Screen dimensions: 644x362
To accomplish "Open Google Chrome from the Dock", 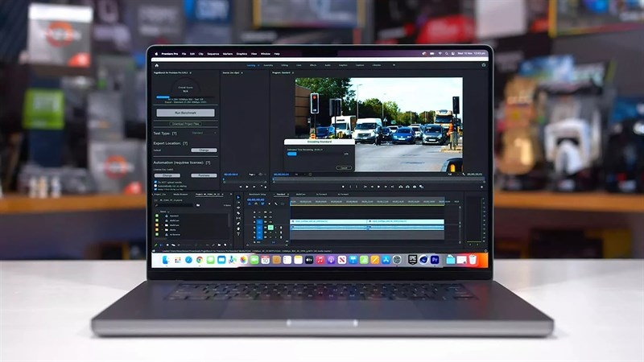I will [x=200, y=260].
